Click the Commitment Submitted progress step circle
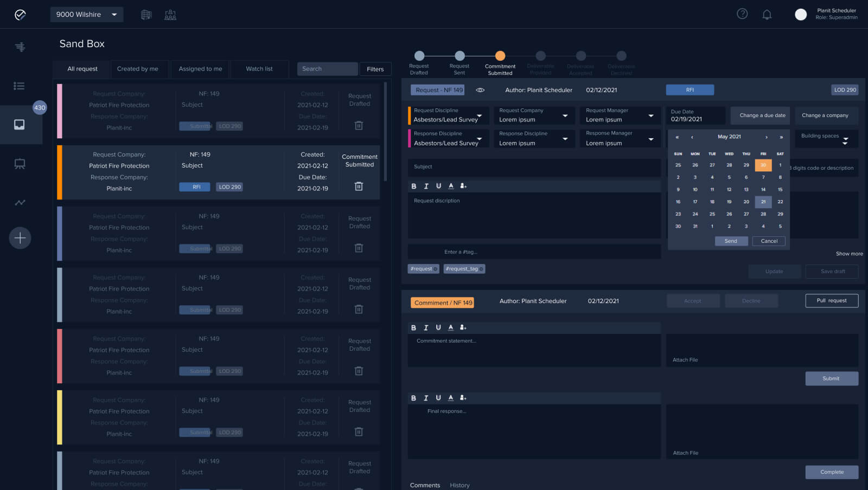 pos(500,56)
